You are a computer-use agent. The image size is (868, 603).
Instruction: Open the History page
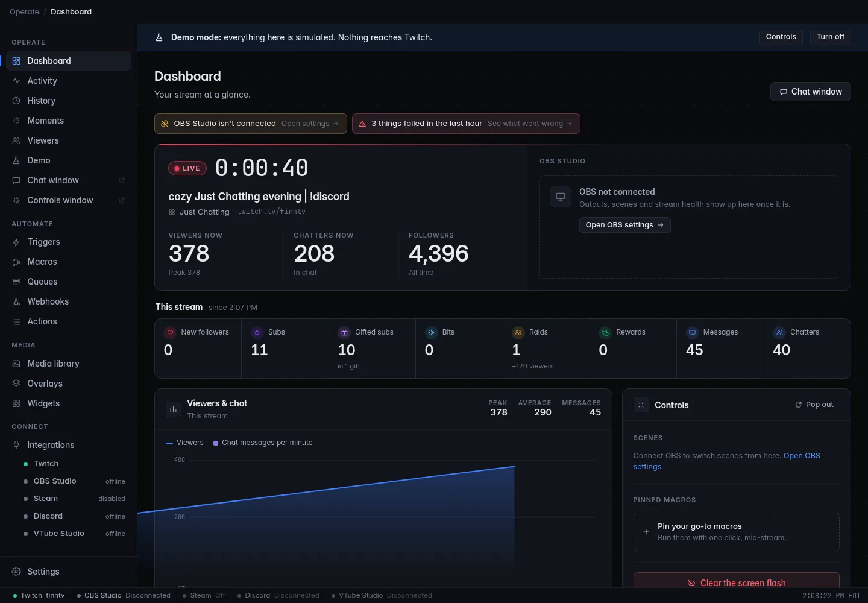coord(68,101)
